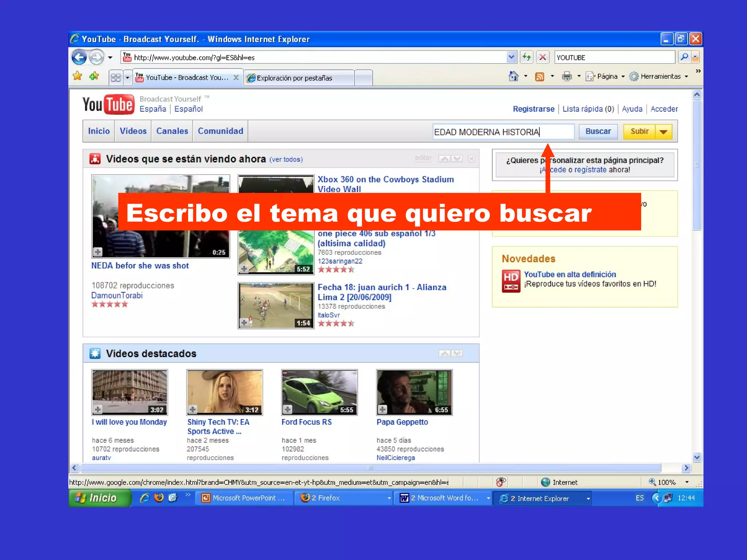
Task: Open Lista rápida (0) link
Action: pos(588,109)
